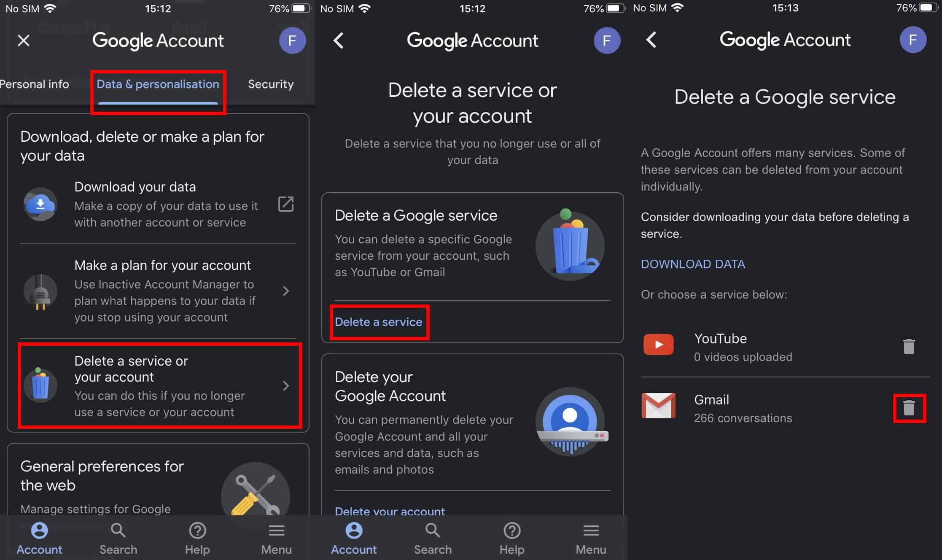
Task: Open the profile avatar F in the middle screen
Action: (607, 40)
